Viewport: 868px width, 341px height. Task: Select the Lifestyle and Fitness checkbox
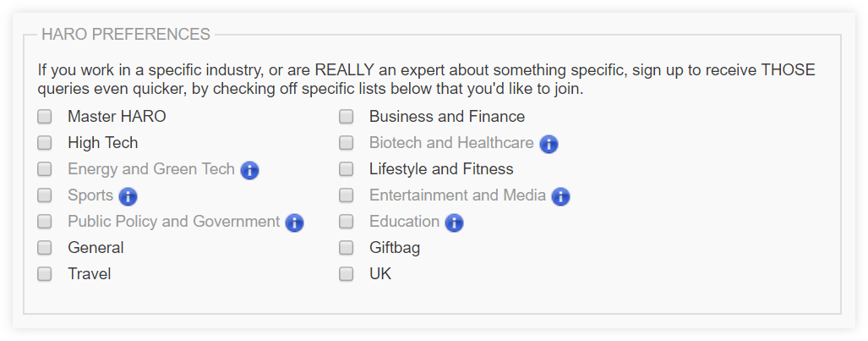pos(346,168)
